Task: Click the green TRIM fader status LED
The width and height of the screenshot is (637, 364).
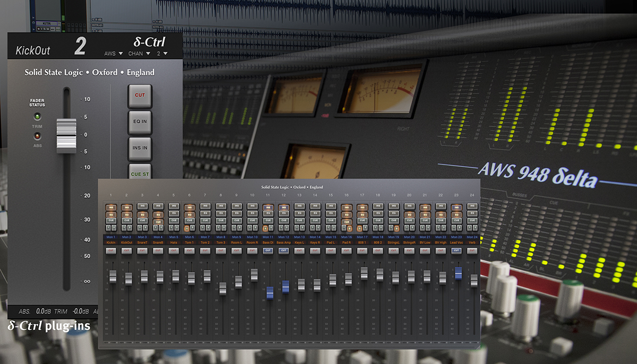Action: [x=37, y=117]
